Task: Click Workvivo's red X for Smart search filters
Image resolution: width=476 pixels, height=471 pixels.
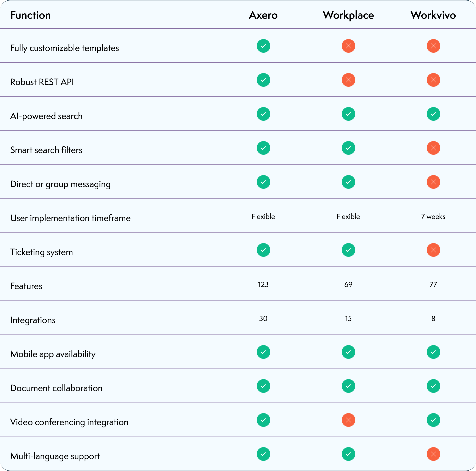Action: coord(433,148)
